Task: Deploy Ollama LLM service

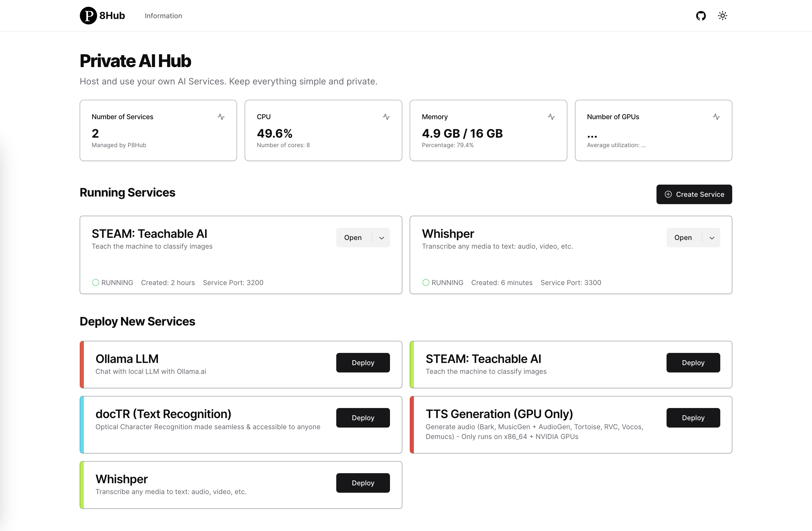Action: [363, 362]
